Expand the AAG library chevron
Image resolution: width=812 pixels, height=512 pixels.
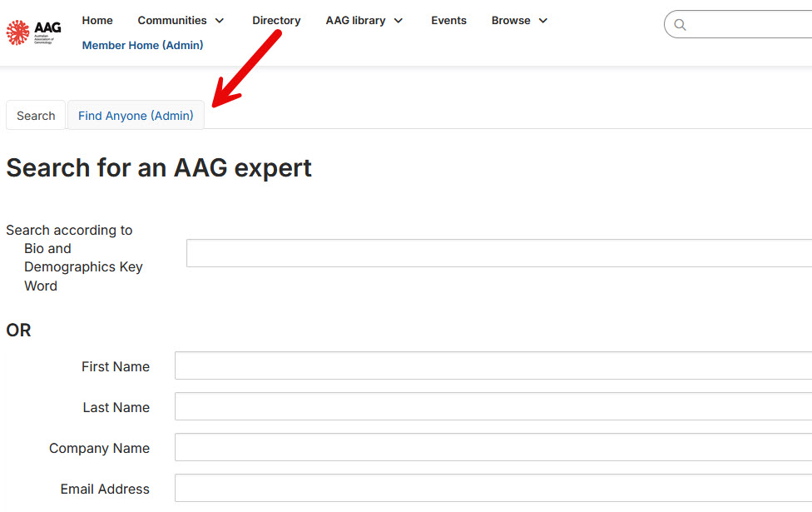pos(399,21)
